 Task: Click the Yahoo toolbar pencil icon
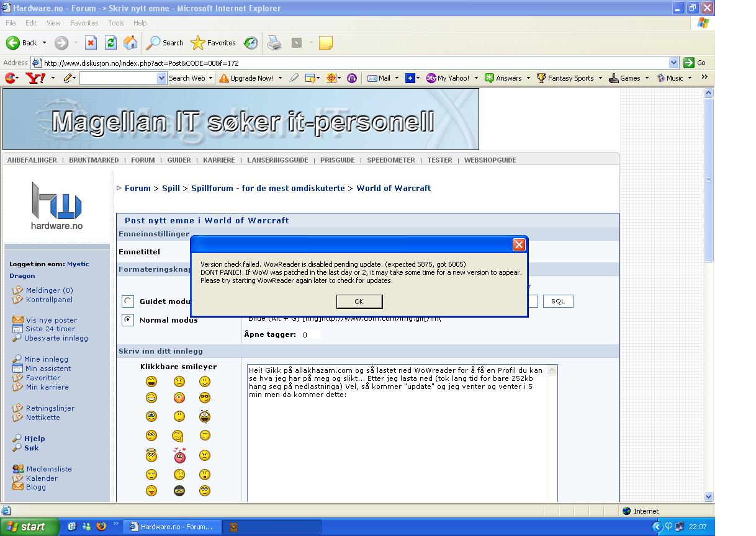click(x=68, y=78)
